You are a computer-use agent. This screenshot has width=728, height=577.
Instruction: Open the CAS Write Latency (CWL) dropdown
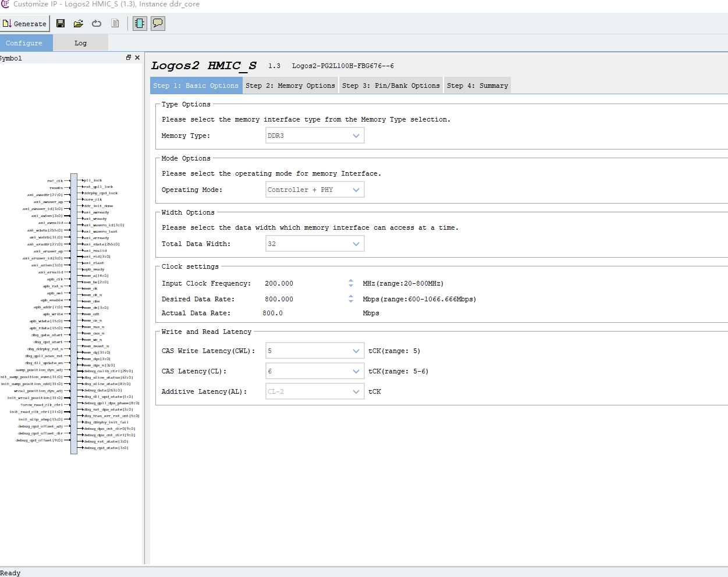[x=315, y=351]
